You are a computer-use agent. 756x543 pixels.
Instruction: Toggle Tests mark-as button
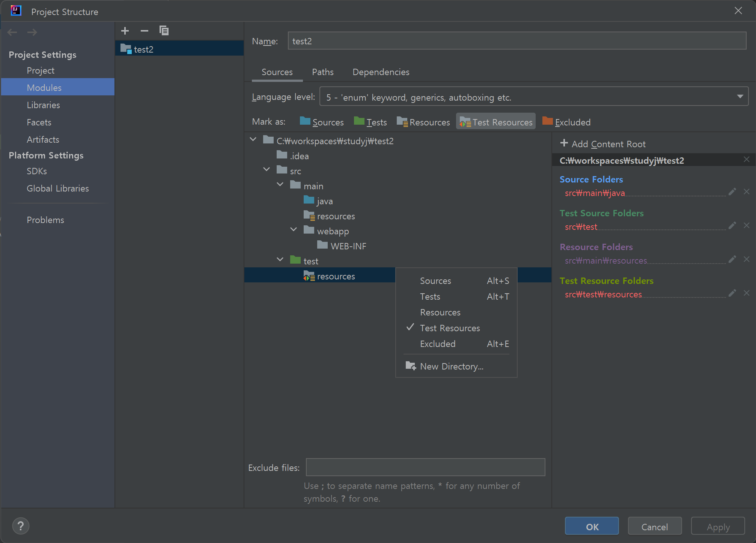370,122
